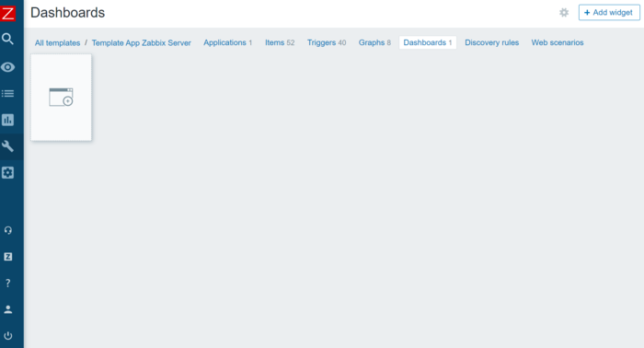Open the Share Z icon in sidebar
Screen dimensions: 644x348
[x=7, y=257]
